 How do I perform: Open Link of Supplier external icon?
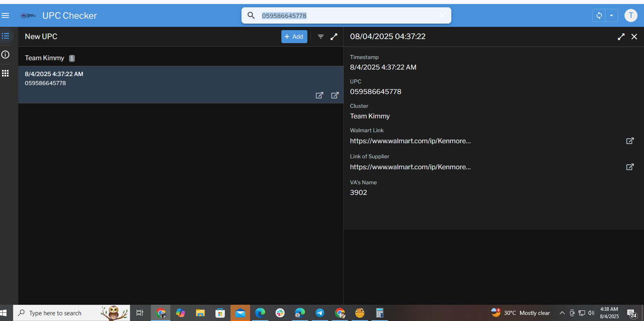coord(630,167)
